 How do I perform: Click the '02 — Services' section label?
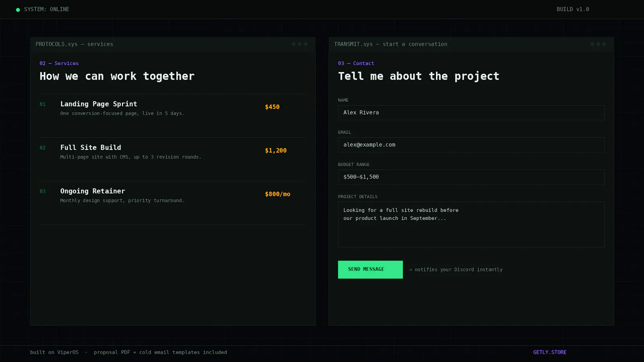tap(59, 64)
